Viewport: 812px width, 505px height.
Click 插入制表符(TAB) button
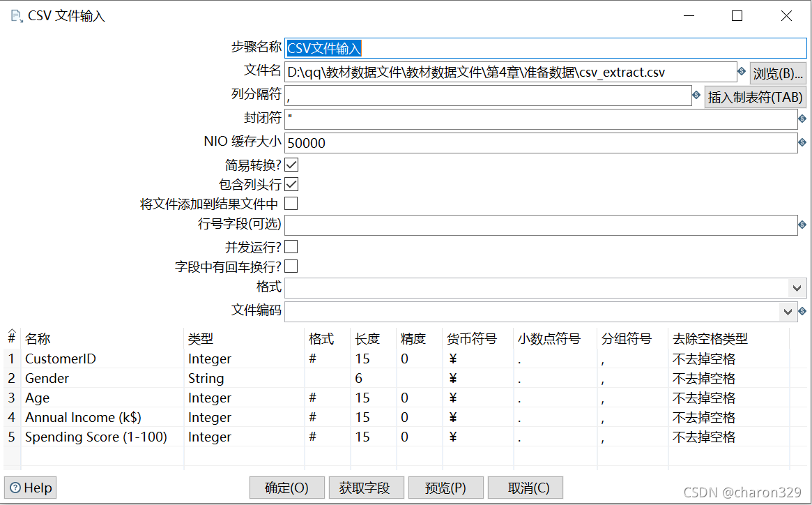(755, 96)
